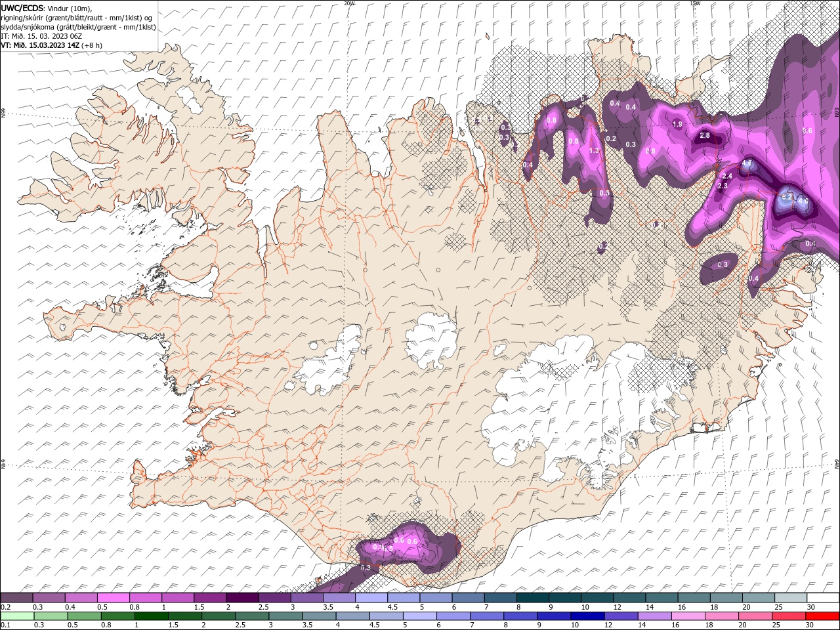Click the pink rain swatch between 18 and 20
Viewport: 840px width, 630px height.
pyautogui.click(x=721, y=616)
